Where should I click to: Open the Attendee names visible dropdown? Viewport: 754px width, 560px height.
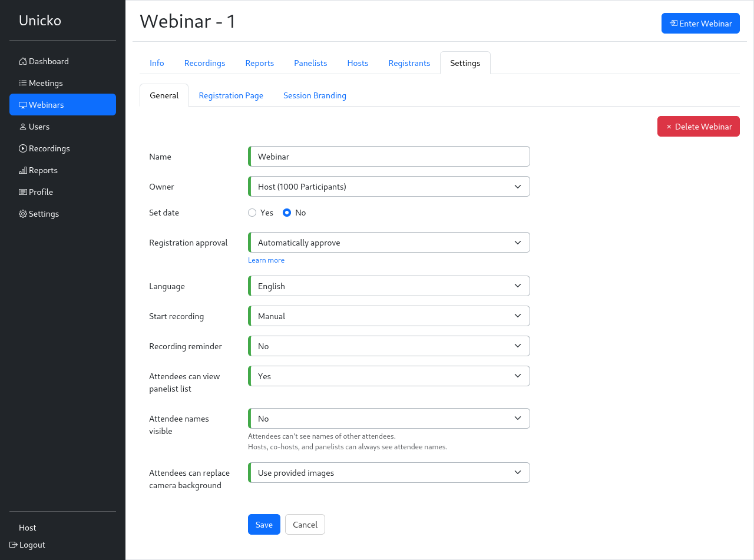(389, 419)
